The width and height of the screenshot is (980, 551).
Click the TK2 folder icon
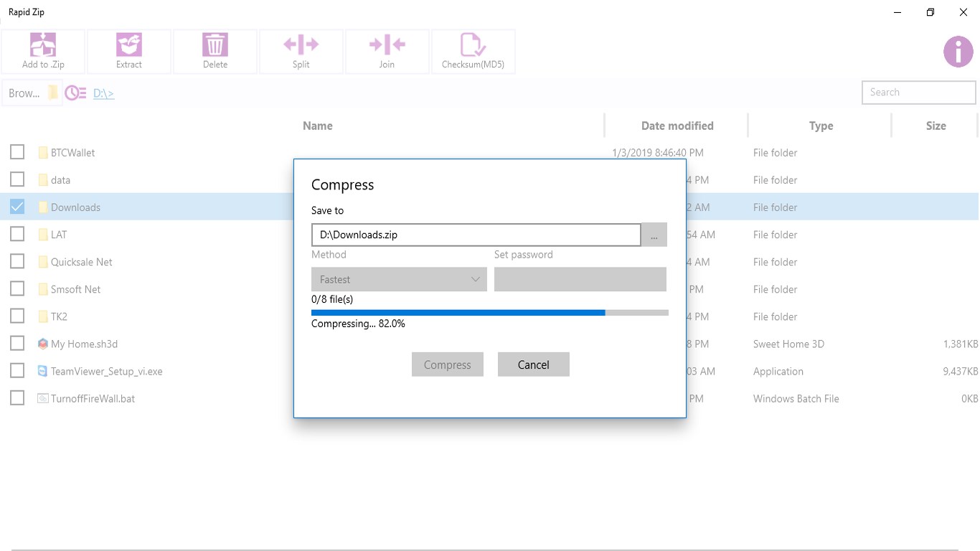tap(43, 316)
